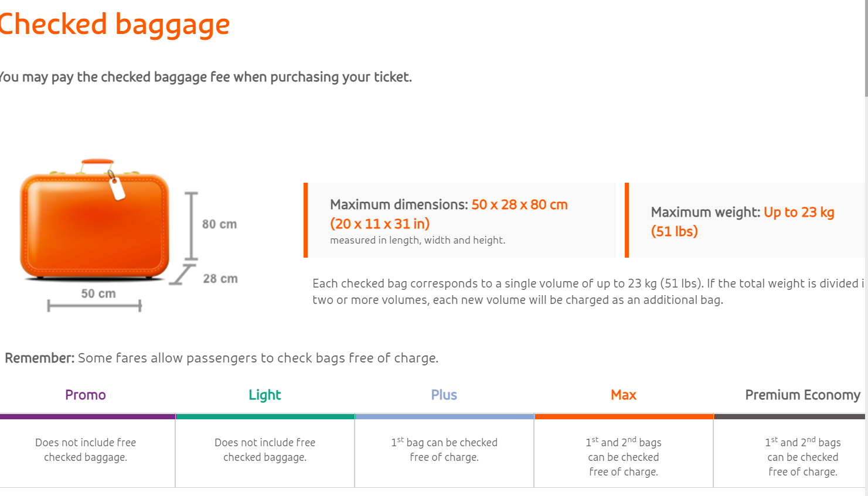Click the 'Remember:' fares note text
Image resolution: width=868 pixels, height=496 pixels.
pos(222,358)
